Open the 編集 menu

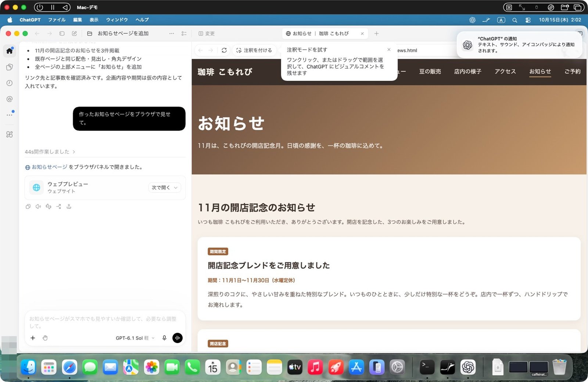click(x=78, y=20)
